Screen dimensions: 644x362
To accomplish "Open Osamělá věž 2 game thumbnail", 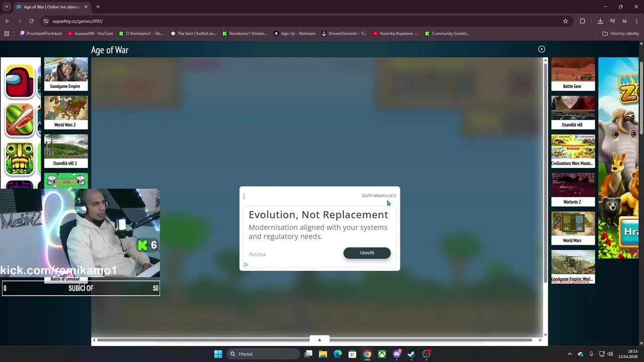I will point(66,151).
